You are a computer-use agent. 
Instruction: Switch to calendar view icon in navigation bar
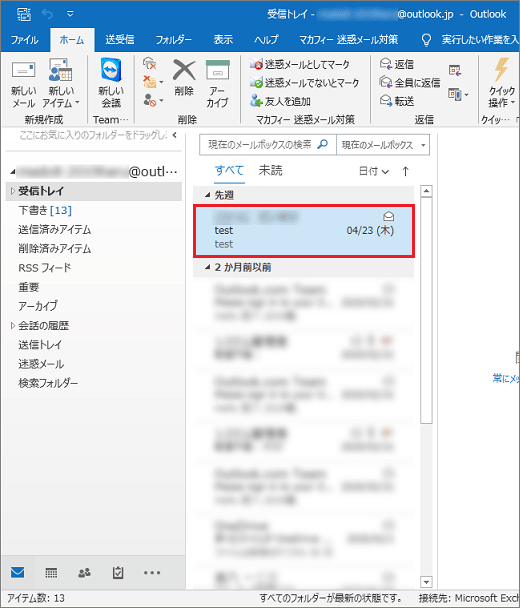[x=51, y=573]
